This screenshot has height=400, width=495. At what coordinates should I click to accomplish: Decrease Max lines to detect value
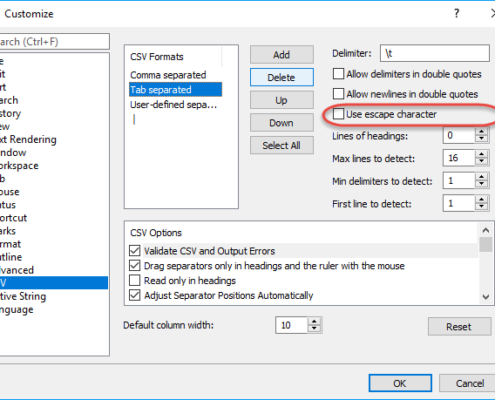(x=481, y=161)
